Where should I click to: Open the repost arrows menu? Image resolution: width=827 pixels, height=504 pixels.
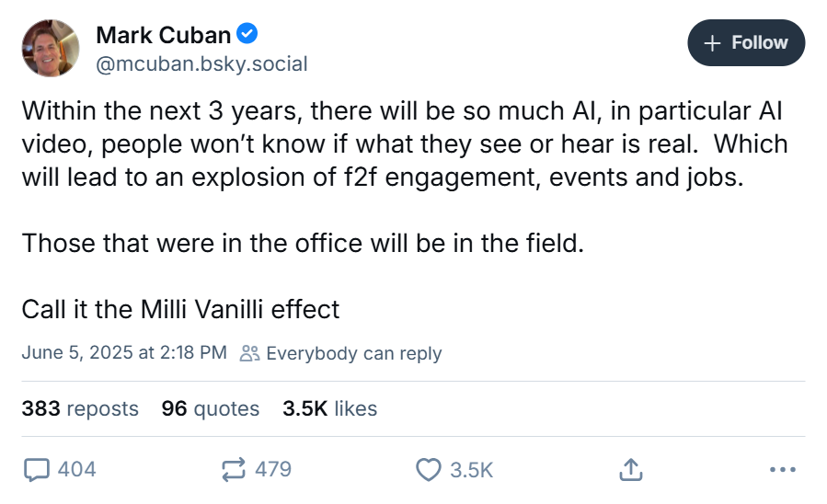[234, 470]
